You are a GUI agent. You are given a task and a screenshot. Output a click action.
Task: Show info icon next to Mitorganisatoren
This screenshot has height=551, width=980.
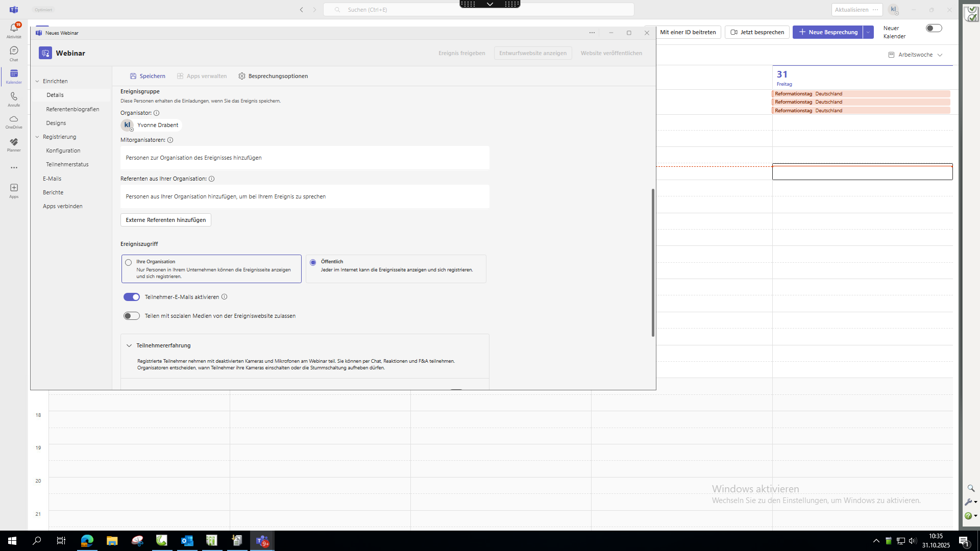pos(170,140)
